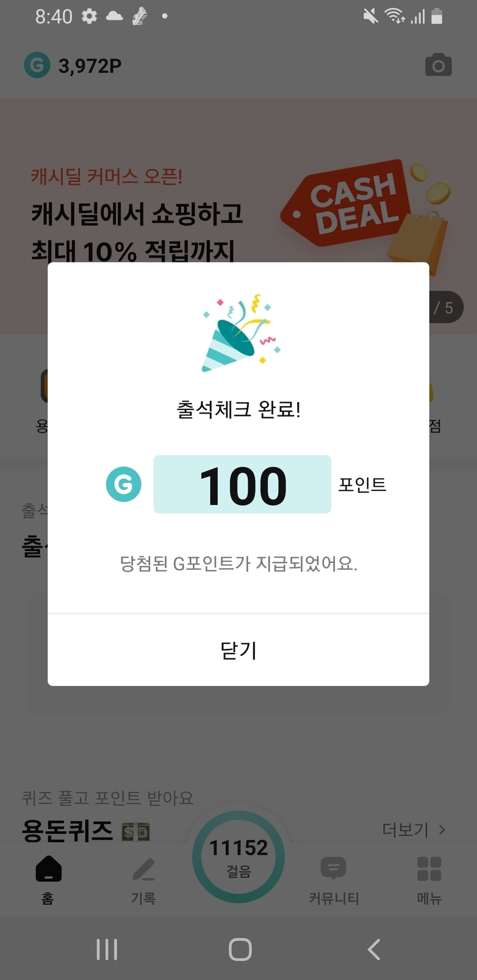477x980 pixels.
Task: Tap the party popper celebration icon
Action: click(x=240, y=334)
